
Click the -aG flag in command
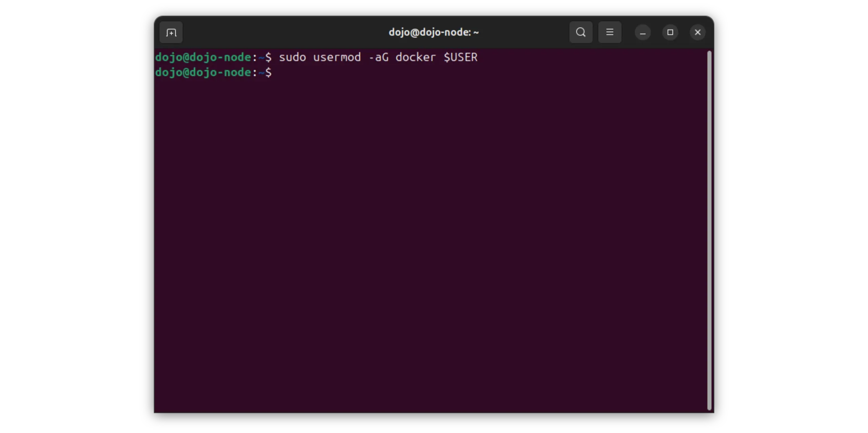[x=378, y=57]
